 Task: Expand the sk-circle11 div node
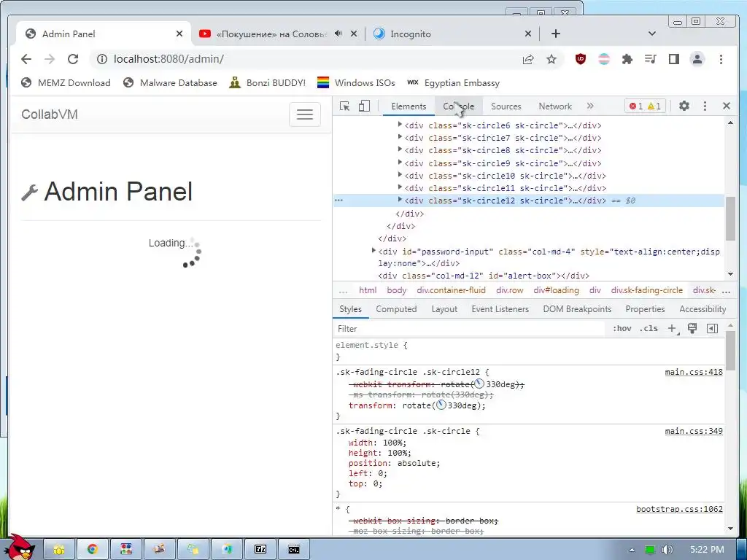coord(400,187)
